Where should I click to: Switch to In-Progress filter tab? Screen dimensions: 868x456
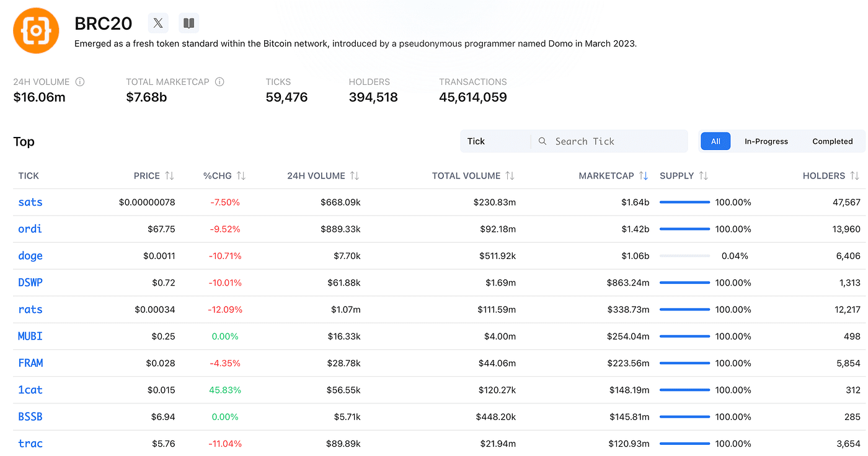766,141
